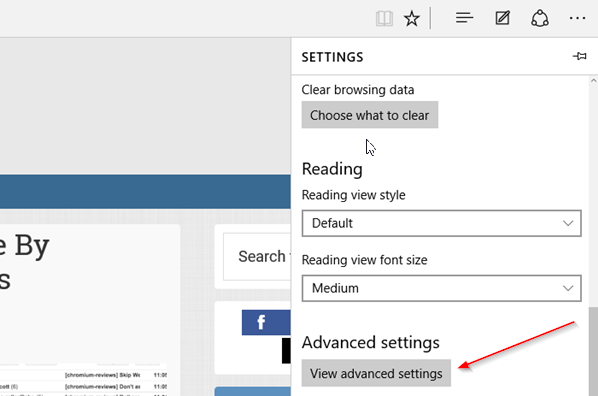Expand the Reading view style dropdown
Viewport: 598px width, 396px height.
point(441,223)
